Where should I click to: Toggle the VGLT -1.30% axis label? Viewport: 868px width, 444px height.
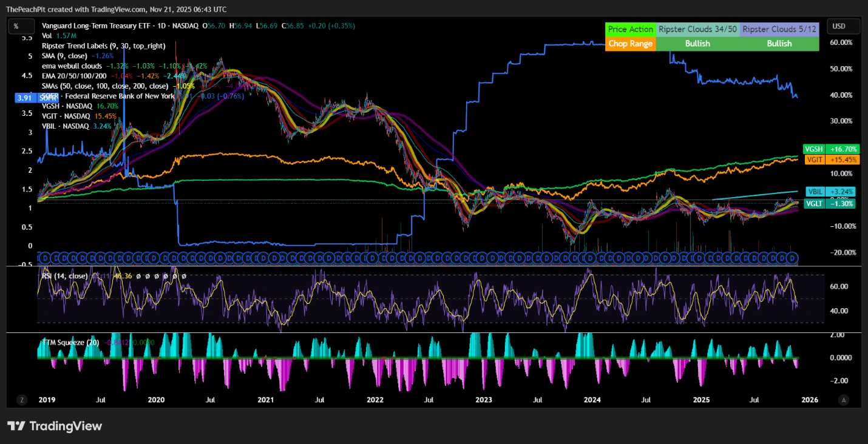[830, 204]
